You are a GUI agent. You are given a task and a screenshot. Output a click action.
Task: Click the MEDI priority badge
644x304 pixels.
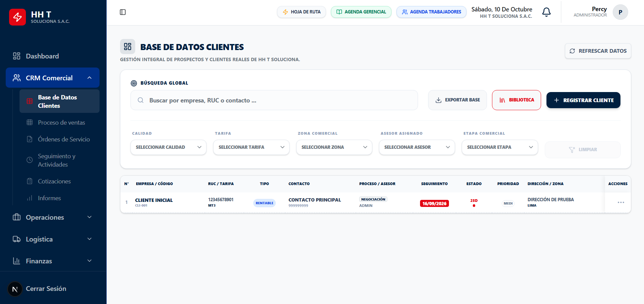click(x=508, y=204)
